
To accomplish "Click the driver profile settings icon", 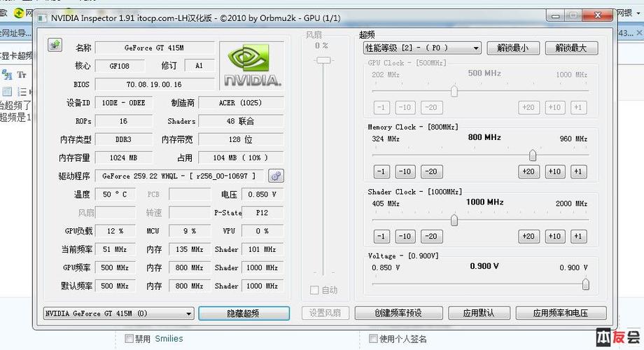I will (276, 176).
